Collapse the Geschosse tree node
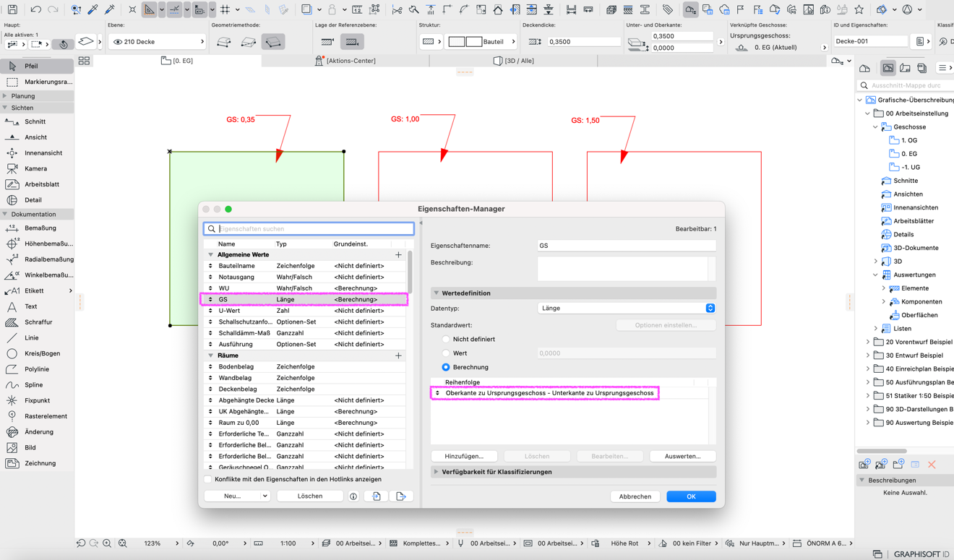This screenshot has width=954, height=560. [x=876, y=127]
